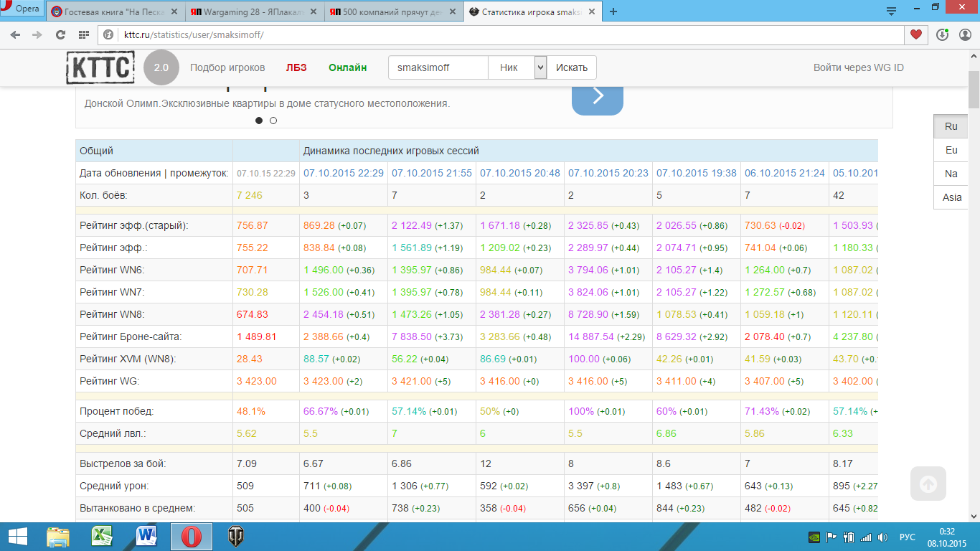Click the system tray volume icon
The image size is (980, 551).
(882, 537)
